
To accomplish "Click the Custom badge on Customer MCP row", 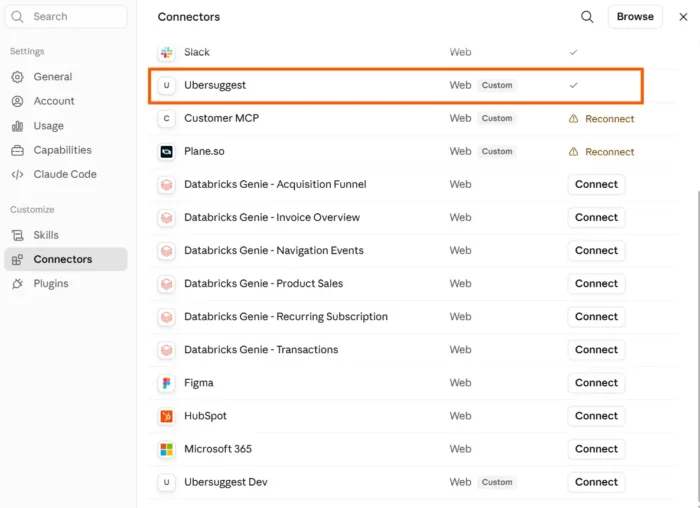I will tap(497, 118).
